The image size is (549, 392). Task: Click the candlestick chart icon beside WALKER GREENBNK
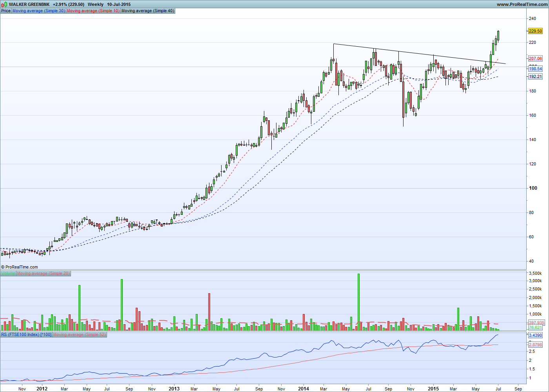click(4, 4)
